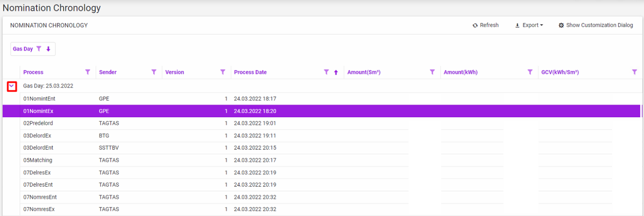Click the Gas Day grouping chip

click(x=23, y=49)
